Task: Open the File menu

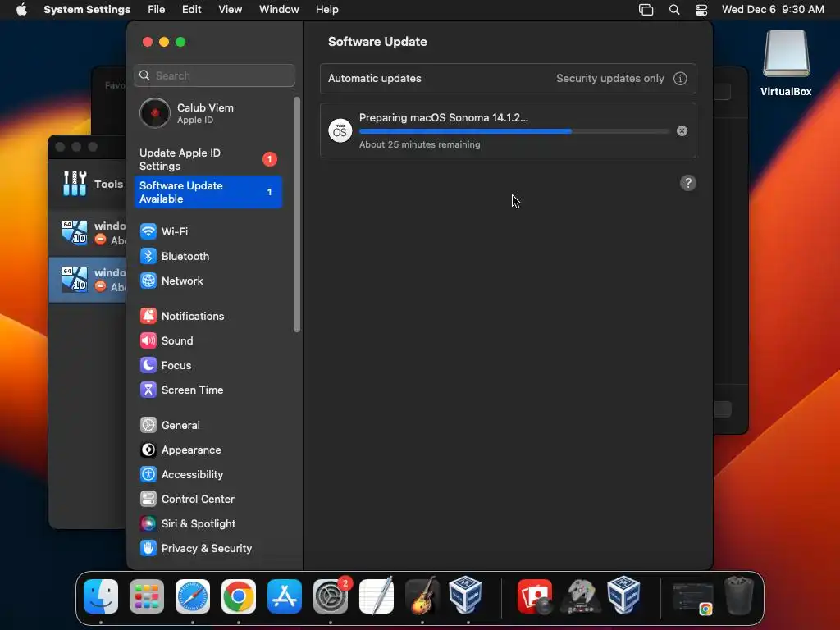Action: pyautogui.click(x=157, y=10)
